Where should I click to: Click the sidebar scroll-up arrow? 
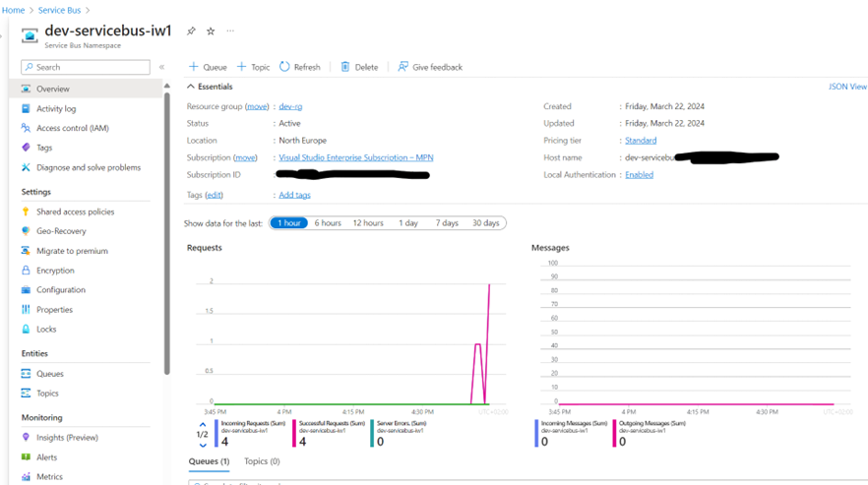point(166,86)
